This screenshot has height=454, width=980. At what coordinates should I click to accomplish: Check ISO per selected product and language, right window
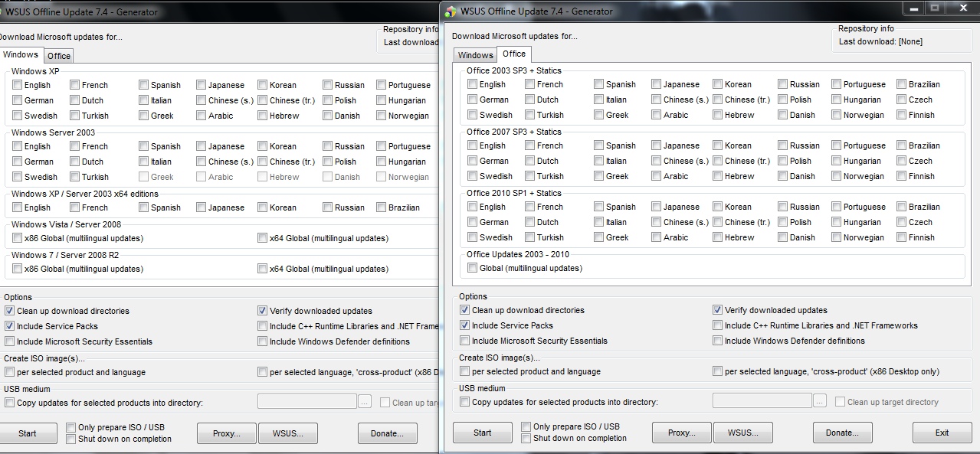click(x=465, y=371)
